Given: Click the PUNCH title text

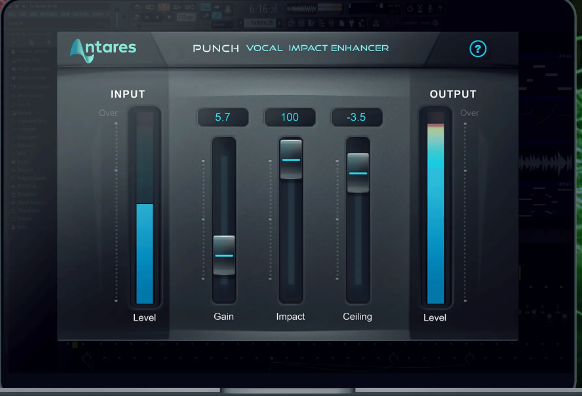Looking at the screenshot, I should click(216, 48).
